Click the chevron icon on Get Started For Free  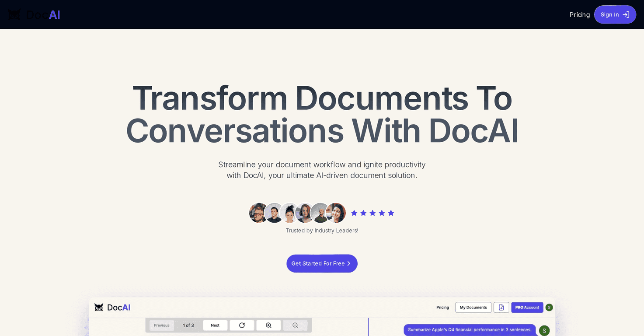[349, 263]
